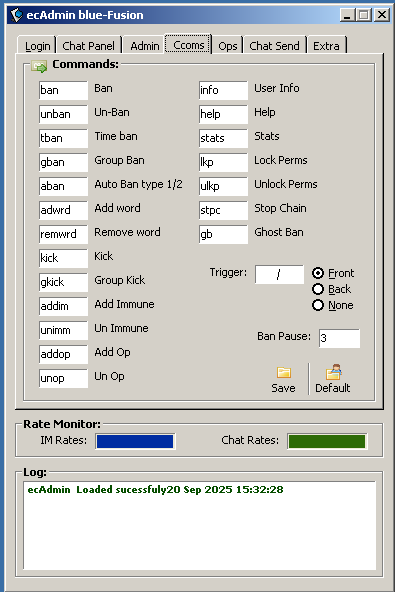Click the Save folder icon
This screenshot has height=592, width=395.
pyautogui.click(x=284, y=373)
